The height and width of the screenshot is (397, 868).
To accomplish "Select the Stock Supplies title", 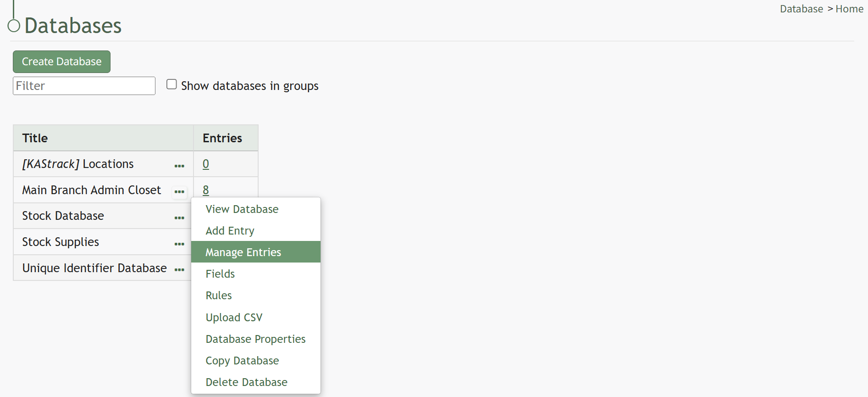I will click(x=61, y=242).
